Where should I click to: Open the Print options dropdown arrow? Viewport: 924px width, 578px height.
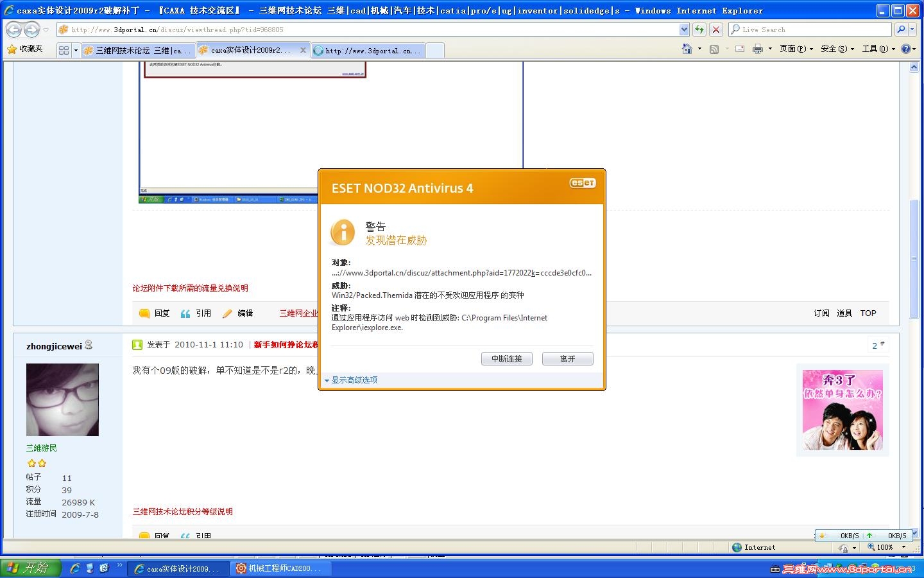[x=770, y=49]
